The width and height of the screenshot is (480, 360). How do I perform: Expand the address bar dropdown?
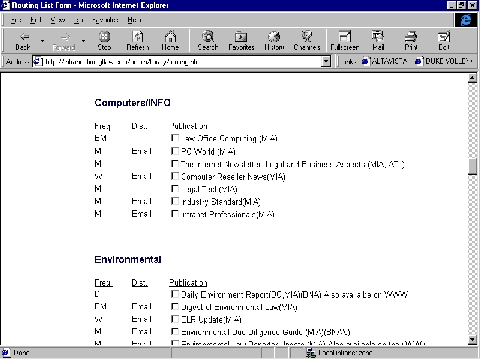(326, 62)
